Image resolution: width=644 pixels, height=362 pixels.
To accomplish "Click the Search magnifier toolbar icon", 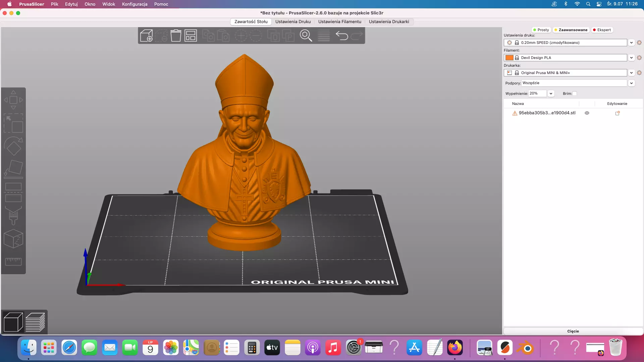I will point(306,36).
